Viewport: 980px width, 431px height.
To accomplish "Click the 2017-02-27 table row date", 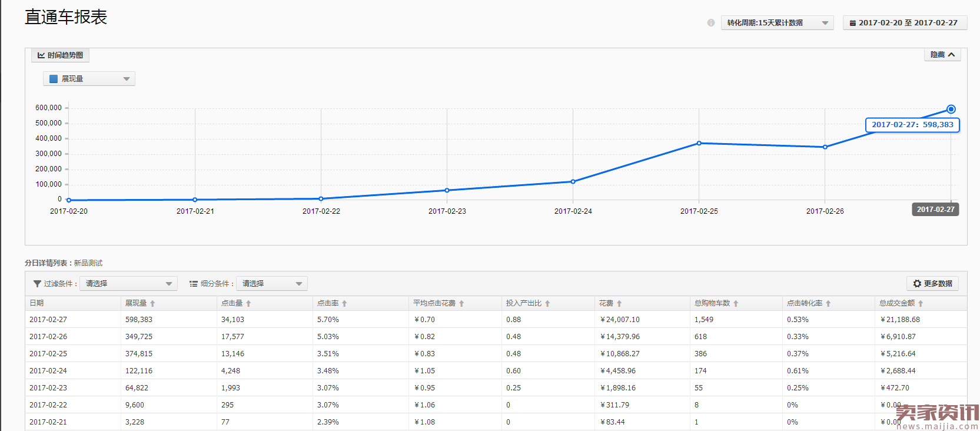I will pos(48,320).
